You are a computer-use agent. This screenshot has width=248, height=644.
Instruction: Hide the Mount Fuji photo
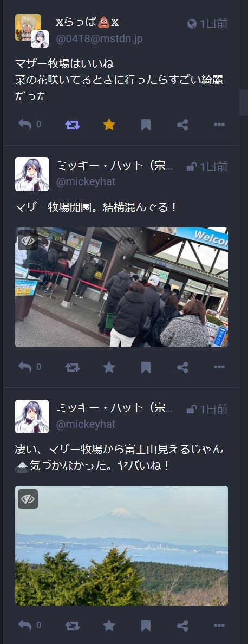pyautogui.click(x=28, y=499)
